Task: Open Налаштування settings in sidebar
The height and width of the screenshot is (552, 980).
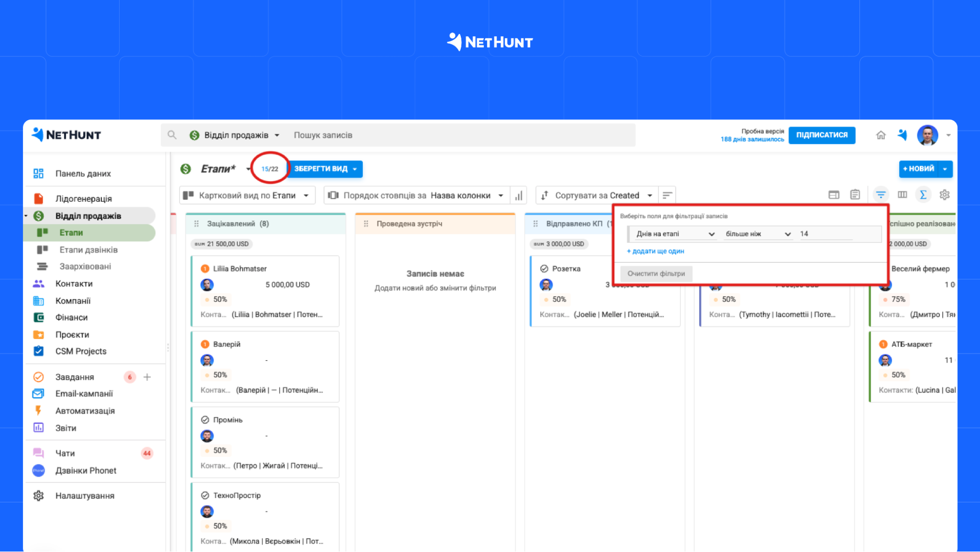Action: pos(84,496)
